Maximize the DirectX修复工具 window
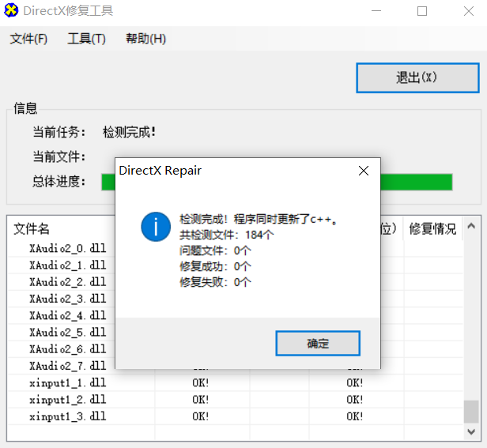487x448 pixels. [x=422, y=11]
